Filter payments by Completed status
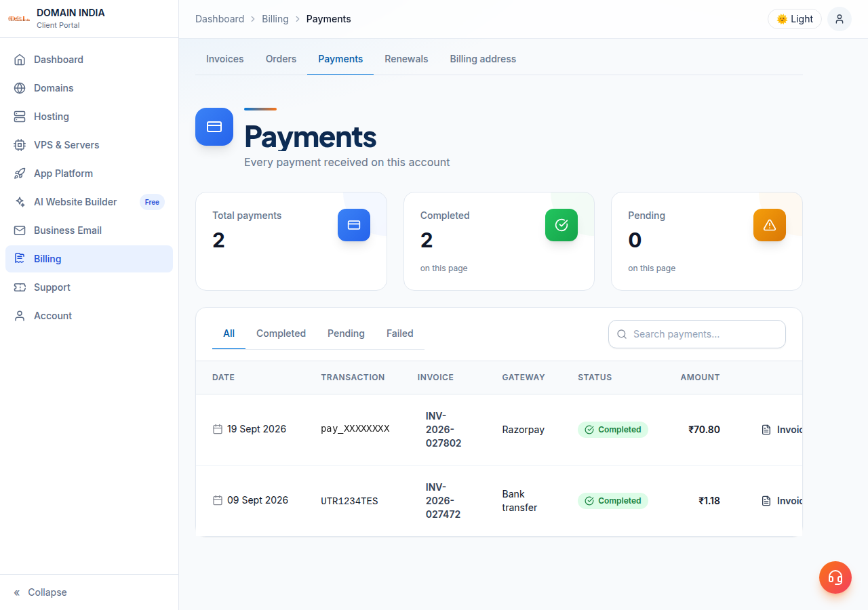The height and width of the screenshot is (610, 868). [281, 333]
